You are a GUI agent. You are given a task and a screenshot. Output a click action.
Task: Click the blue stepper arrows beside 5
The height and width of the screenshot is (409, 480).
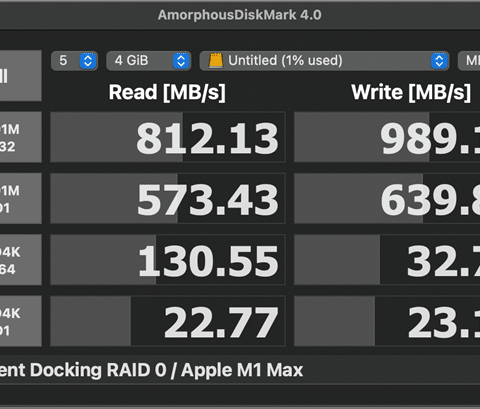[x=88, y=61]
